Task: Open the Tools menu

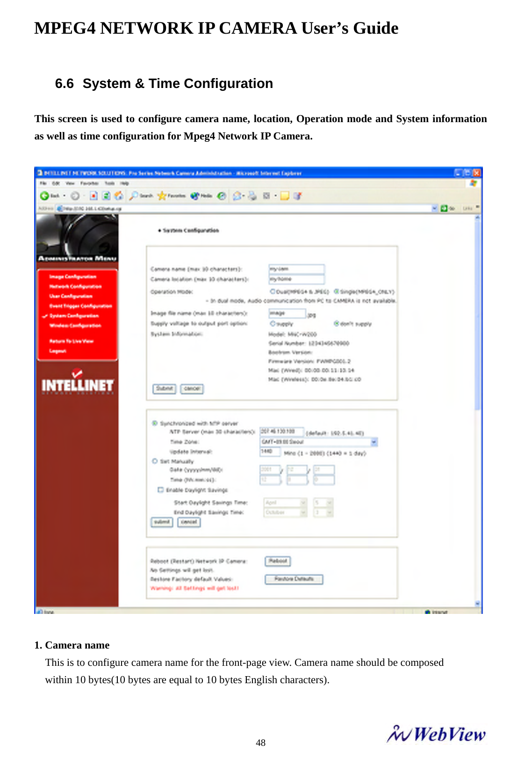Action: pyautogui.click(x=109, y=183)
